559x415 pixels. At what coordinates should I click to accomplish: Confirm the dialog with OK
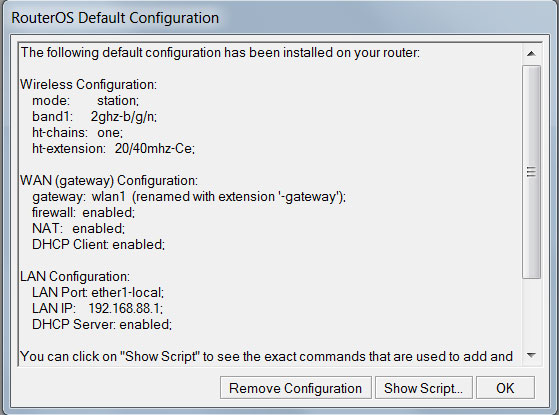point(505,388)
